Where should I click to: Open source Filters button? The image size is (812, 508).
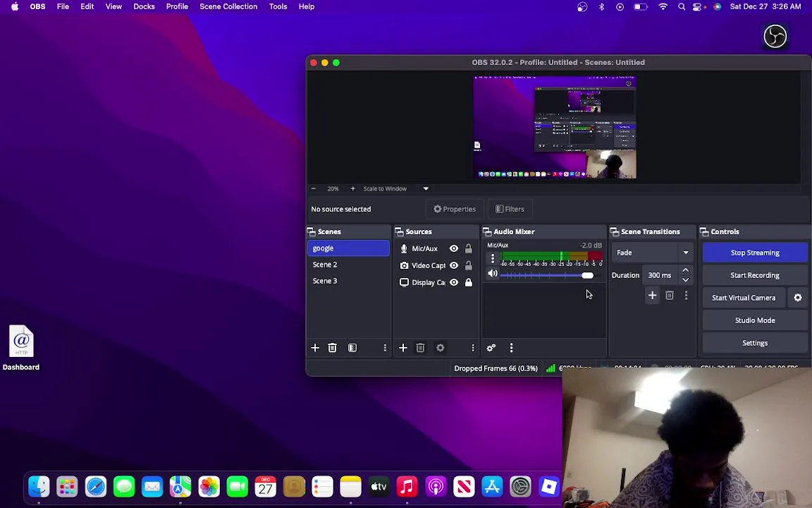510,209
